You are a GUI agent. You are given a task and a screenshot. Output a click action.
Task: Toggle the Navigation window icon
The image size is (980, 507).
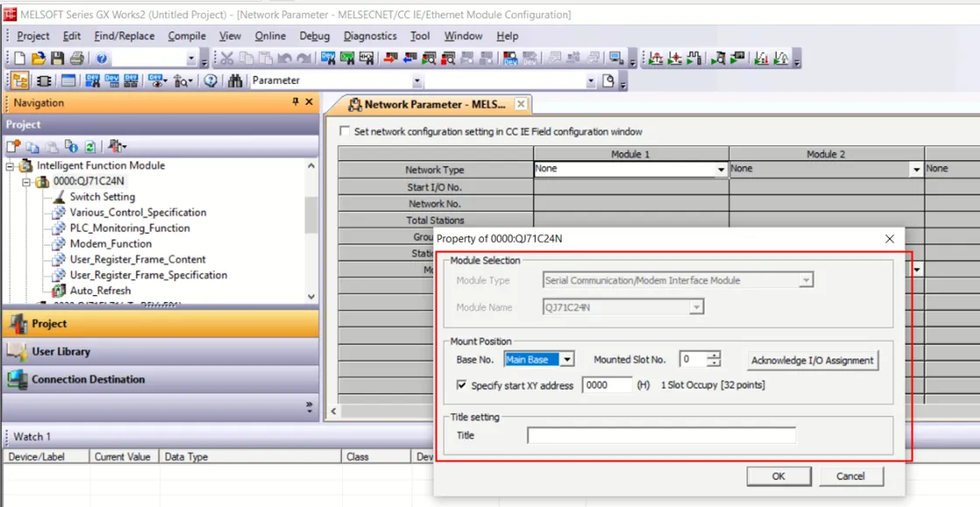[19, 81]
